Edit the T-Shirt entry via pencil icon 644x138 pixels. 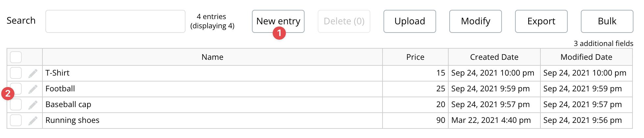coord(33,73)
